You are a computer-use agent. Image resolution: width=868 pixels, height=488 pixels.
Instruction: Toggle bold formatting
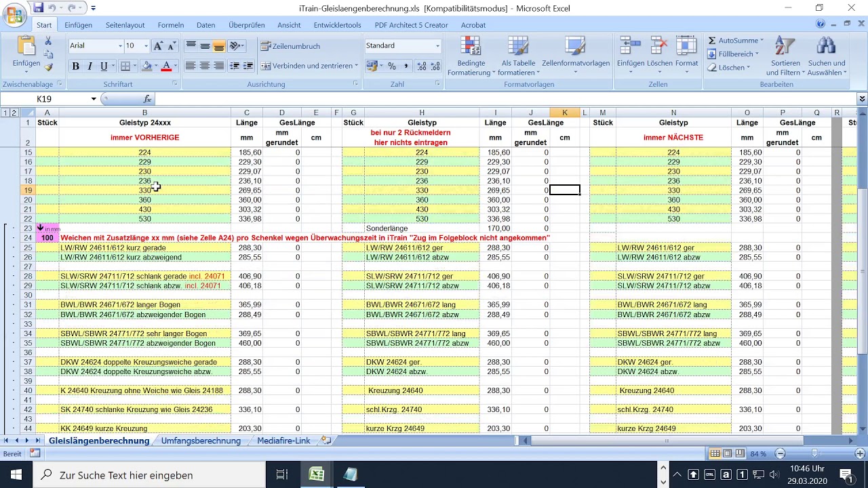tap(75, 66)
